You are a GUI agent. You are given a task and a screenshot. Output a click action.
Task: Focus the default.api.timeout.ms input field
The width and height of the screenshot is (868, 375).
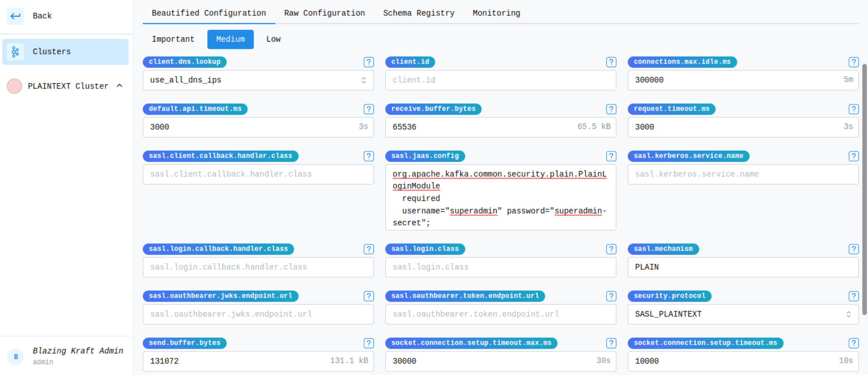click(258, 127)
